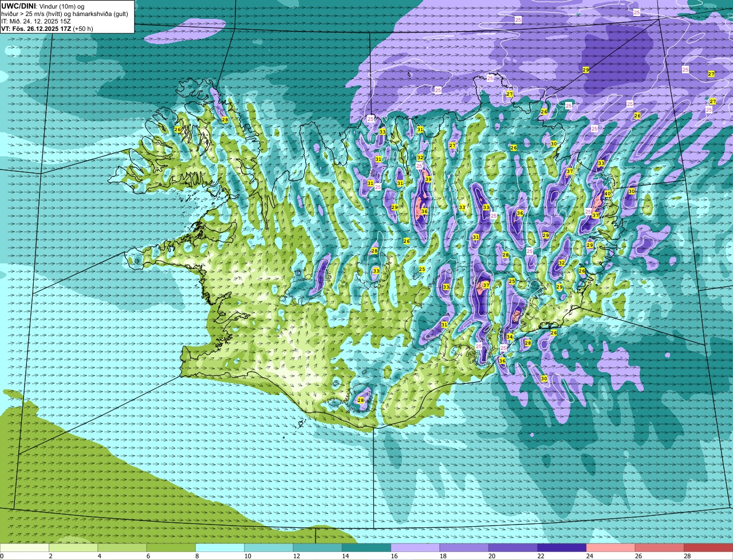Click the yellow 39 maximum gust label
The image size is (733, 560).
[428, 179]
